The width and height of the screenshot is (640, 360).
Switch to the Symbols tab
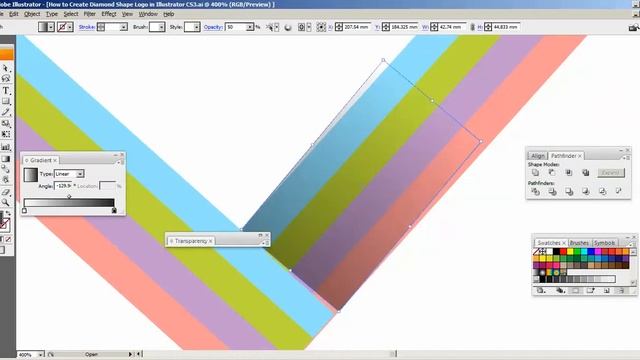(604, 243)
